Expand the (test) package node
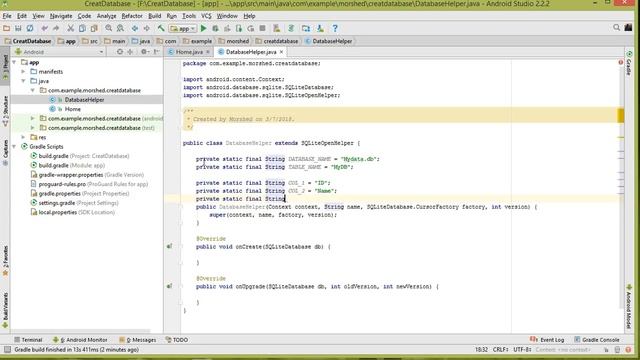The height and width of the screenshot is (360, 640). pos(33,128)
